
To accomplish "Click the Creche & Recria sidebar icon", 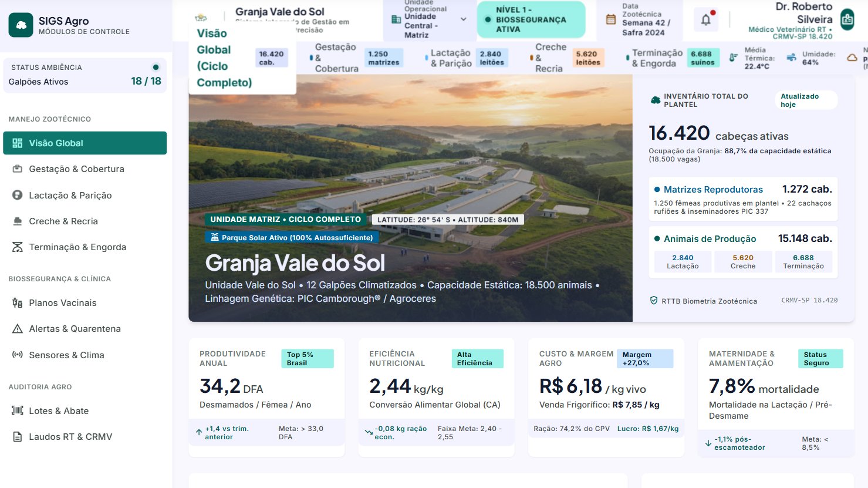I will click(18, 221).
